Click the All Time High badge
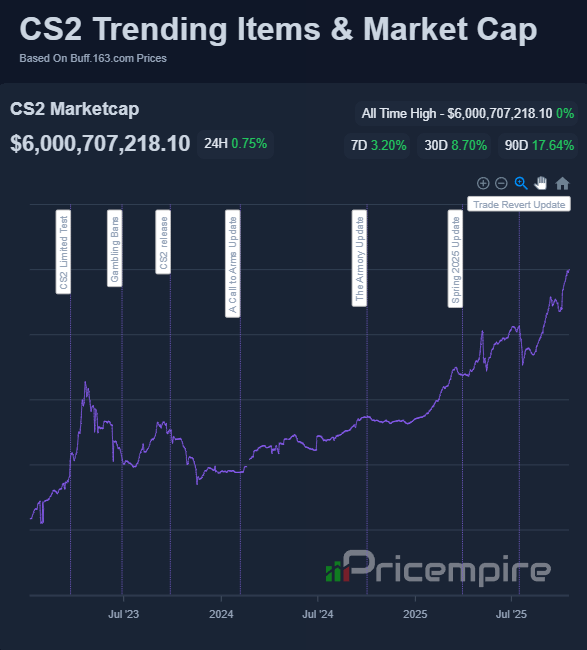 467,113
